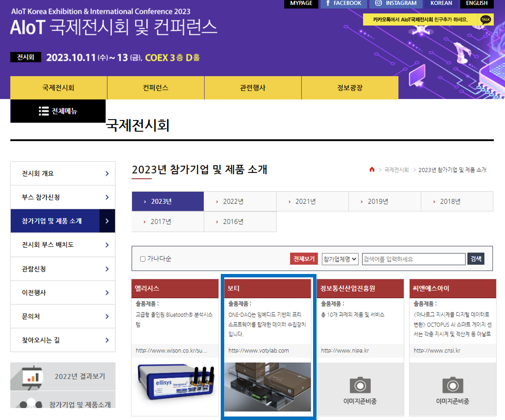Click the 2022년 결과보기 banner
The image size is (505, 420).
(63, 376)
